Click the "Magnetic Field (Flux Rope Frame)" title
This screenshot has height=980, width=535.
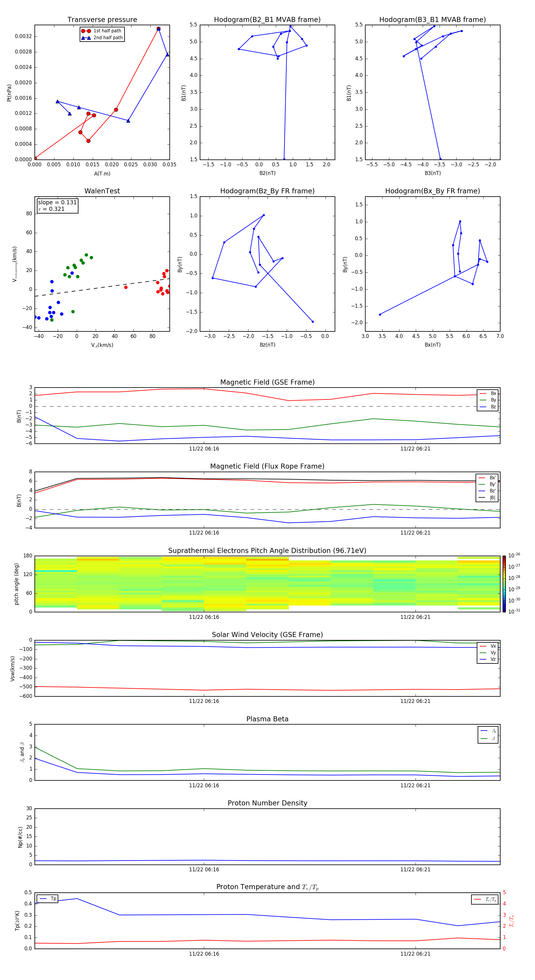[267, 467]
